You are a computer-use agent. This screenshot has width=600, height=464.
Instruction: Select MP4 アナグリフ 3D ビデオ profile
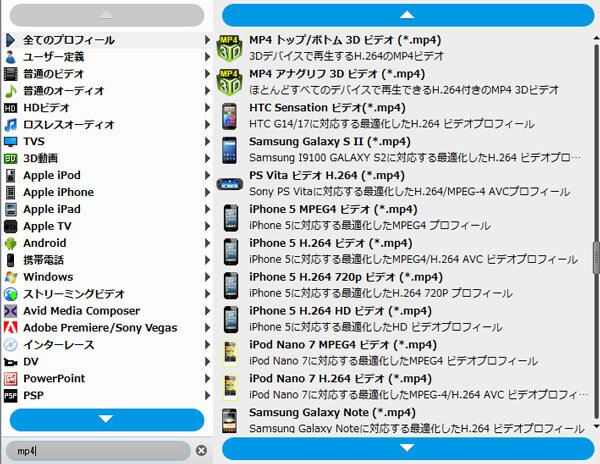(403, 82)
